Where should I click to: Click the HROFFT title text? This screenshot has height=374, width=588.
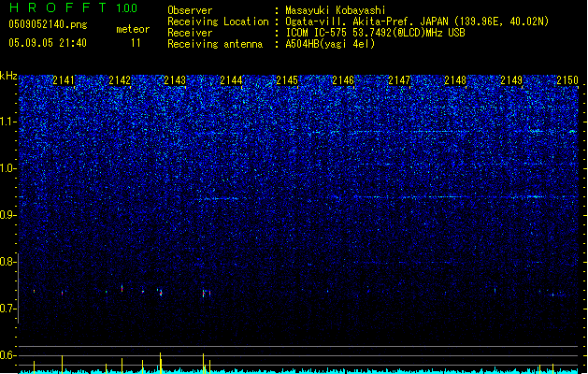tap(58, 7)
